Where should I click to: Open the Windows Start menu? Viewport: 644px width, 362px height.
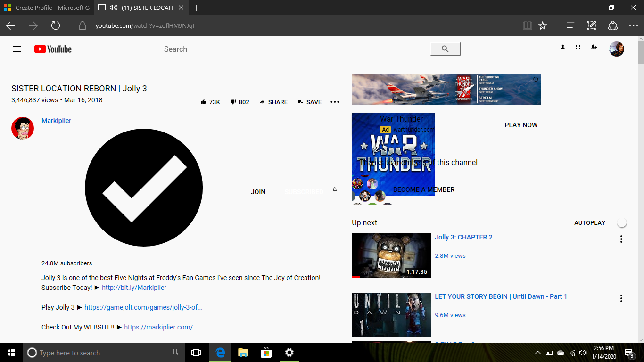[11, 353]
